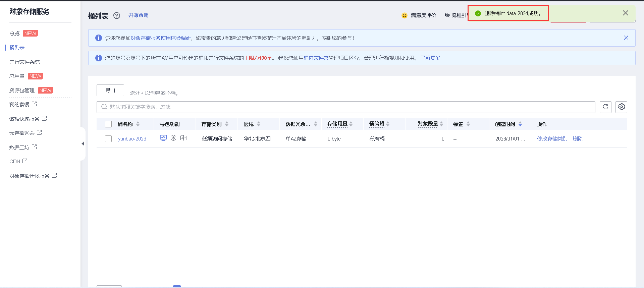
Task: Click the 低频访问存储 cell
Action: click(x=217, y=139)
